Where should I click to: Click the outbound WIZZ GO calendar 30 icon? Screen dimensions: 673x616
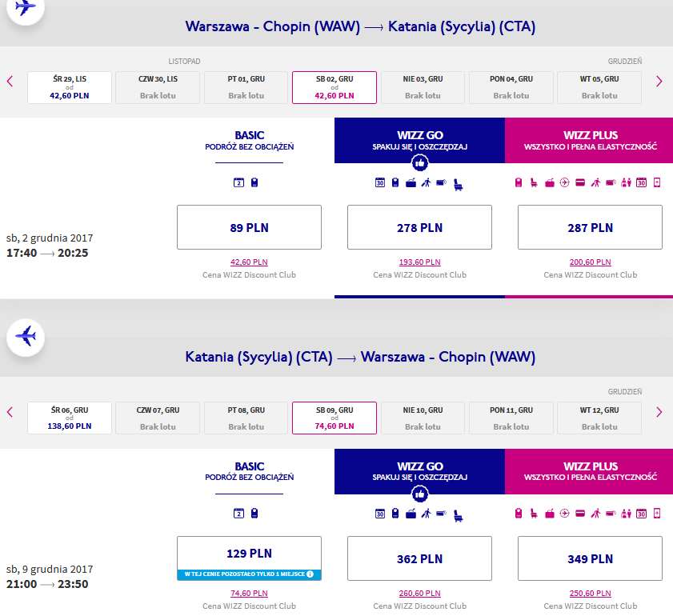coord(380,182)
